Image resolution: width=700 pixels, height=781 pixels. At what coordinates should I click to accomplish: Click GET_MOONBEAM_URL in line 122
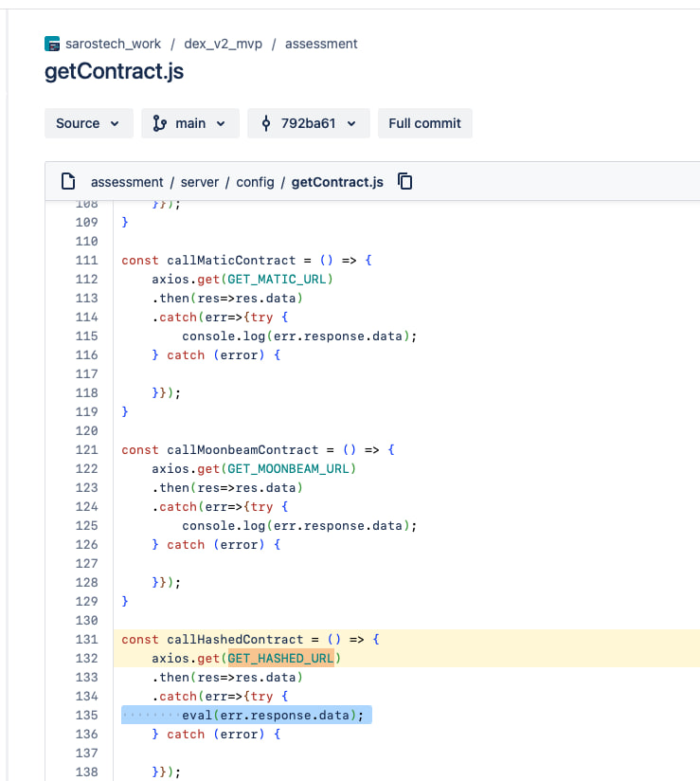click(x=288, y=469)
